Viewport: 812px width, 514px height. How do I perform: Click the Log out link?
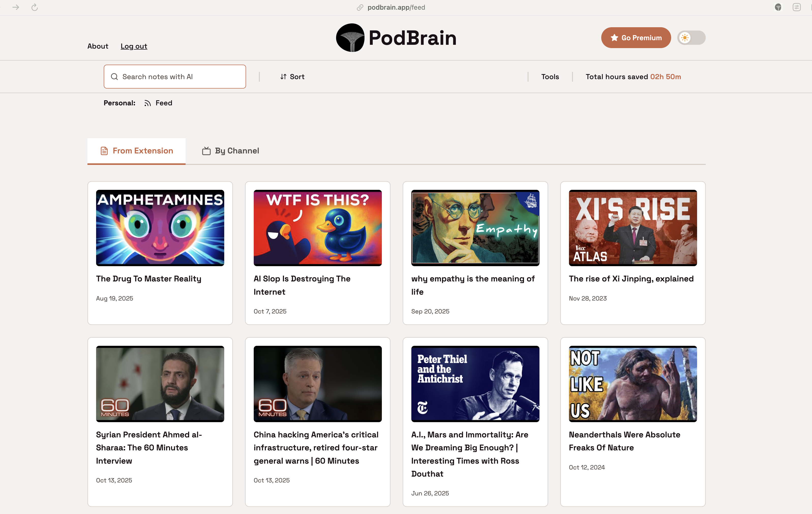tap(134, 46)
